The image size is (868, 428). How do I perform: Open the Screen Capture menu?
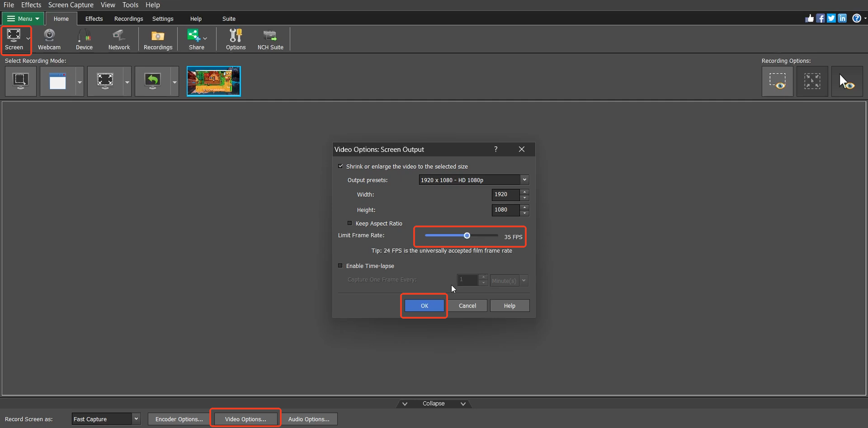tap(71, 5)
